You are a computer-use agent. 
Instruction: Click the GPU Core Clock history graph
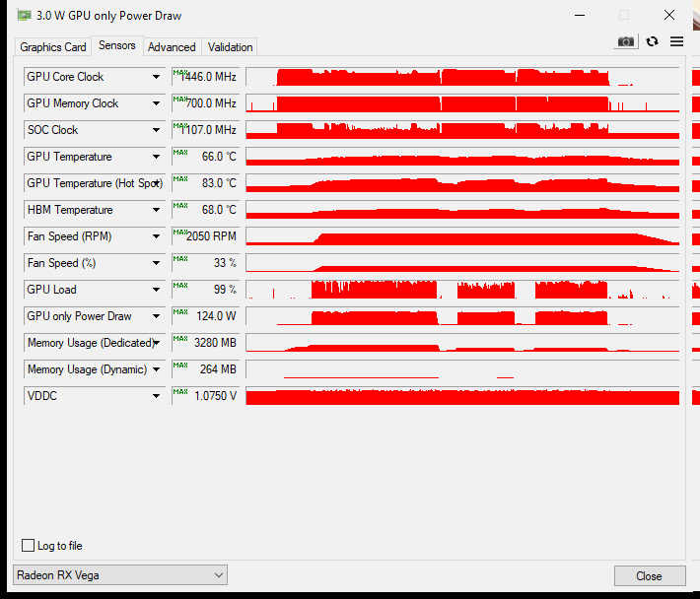point(462,77)
